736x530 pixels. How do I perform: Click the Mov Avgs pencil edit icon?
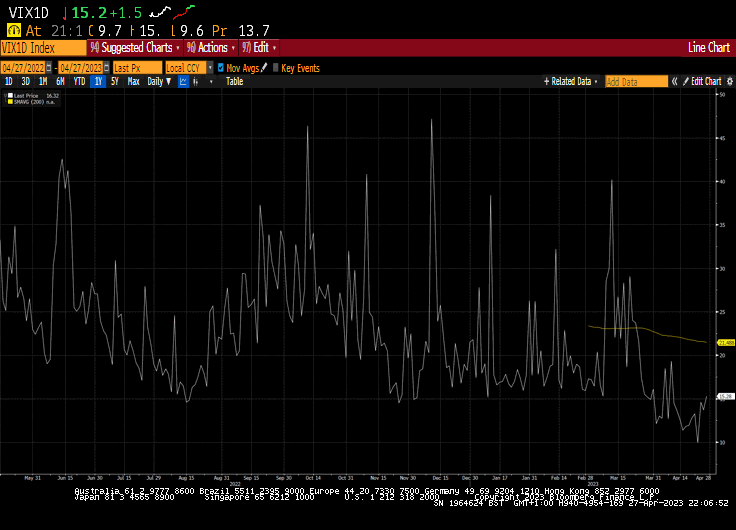click(264, 68)
